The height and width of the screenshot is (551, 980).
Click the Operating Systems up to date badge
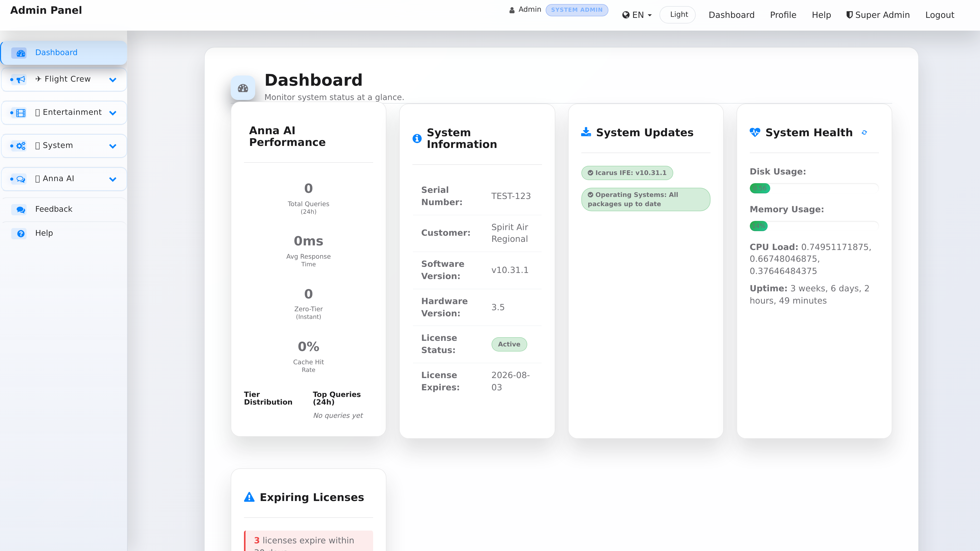(x=646, y=200)
